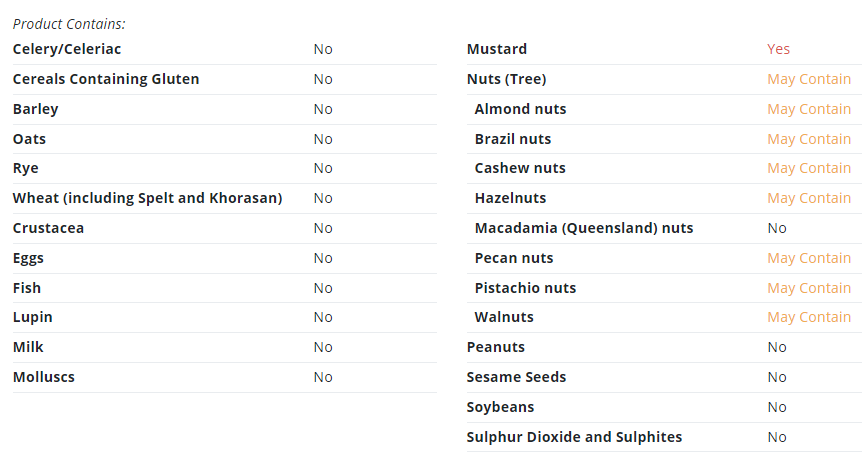This screenshot has height=452, width=862.
Task: Select May Contain value for Cashew nuts
Action: click(809, 168)
